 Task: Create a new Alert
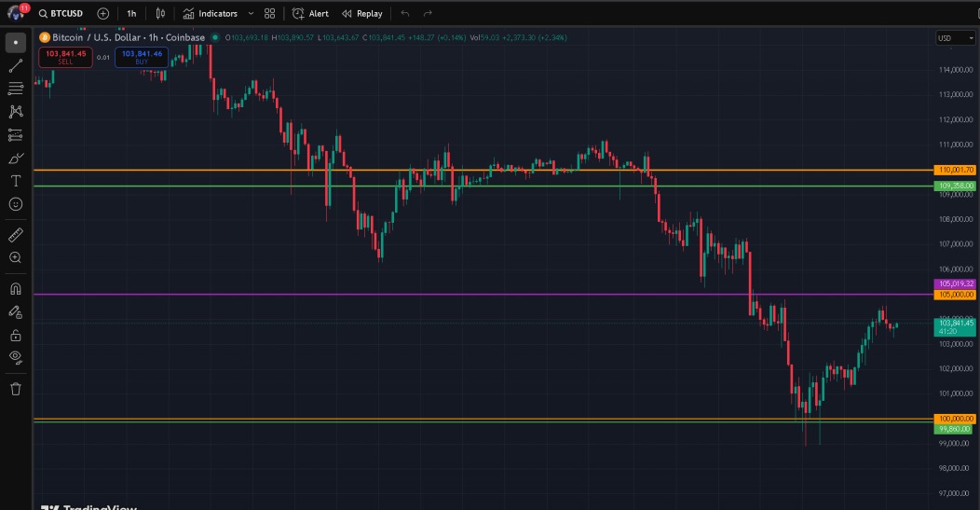tap(310, 13)
